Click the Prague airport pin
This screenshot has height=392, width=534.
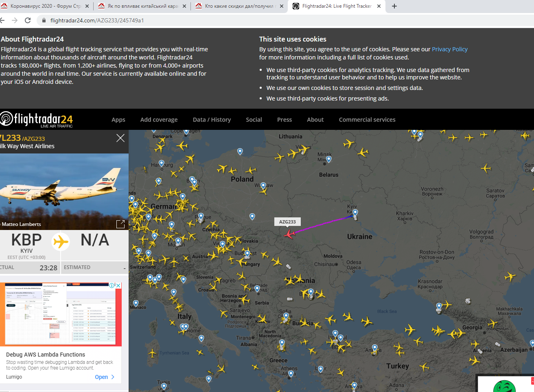pyautogui.click(x=201, y=217)
